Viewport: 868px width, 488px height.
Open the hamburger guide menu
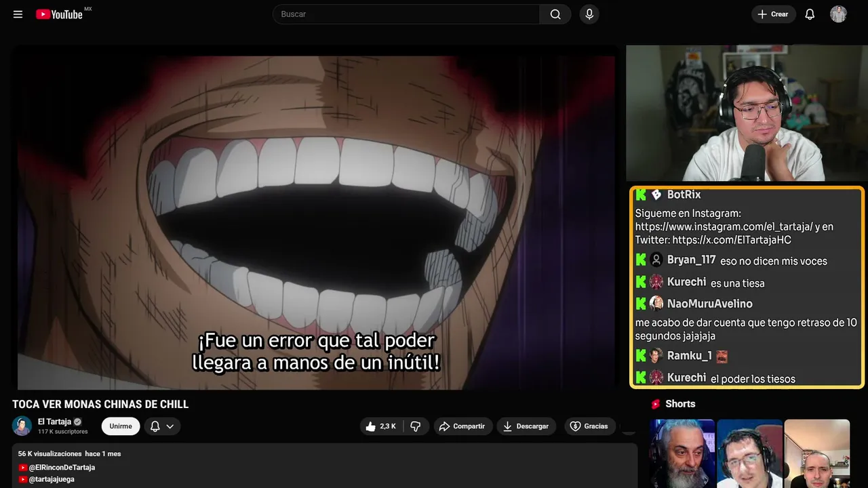click(x=18, y=14)
